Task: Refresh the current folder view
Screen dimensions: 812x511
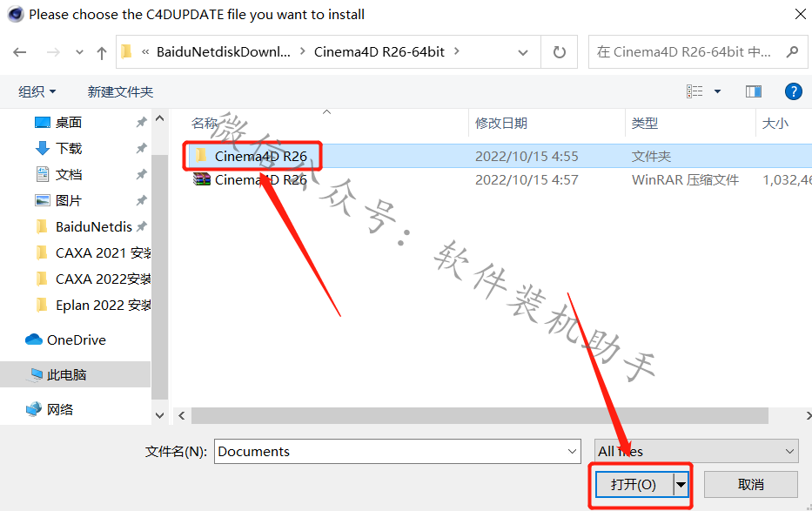Action: click(x=560, y=52)
